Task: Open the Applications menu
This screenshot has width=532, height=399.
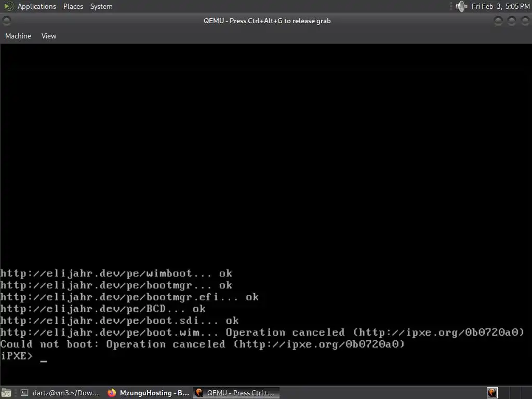Action: tap(37, 6)
